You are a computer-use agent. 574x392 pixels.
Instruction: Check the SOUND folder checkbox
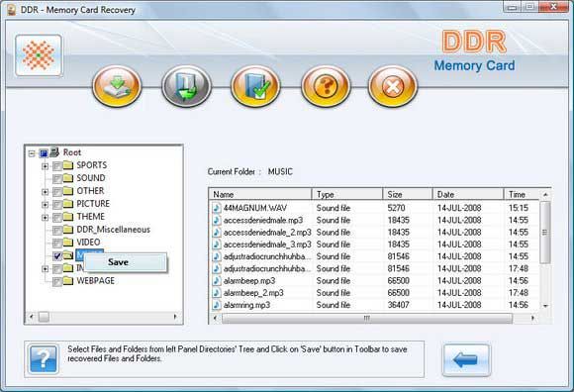coord(57,178)
